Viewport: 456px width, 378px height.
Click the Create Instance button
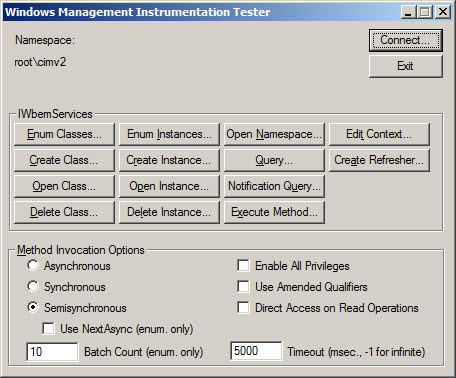tap(169, 160)
